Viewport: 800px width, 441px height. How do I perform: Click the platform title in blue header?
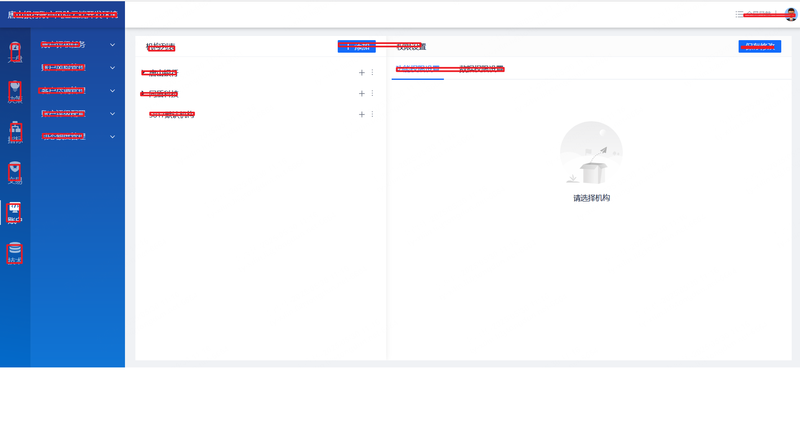(x=62, y=15)
